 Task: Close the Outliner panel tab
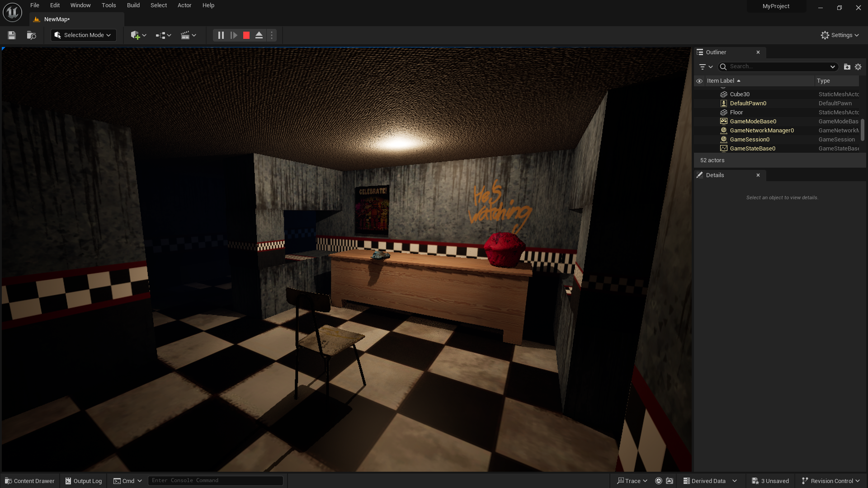tap(758, 52)
